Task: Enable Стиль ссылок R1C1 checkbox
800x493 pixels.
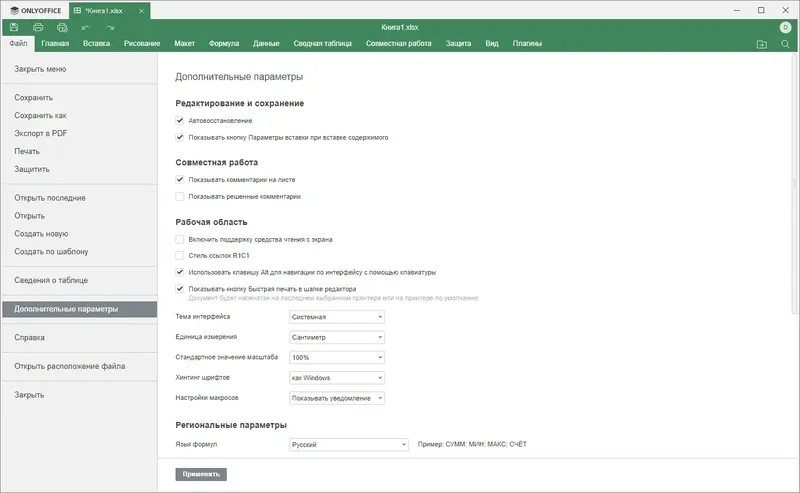Action: (x=180, y=255)
